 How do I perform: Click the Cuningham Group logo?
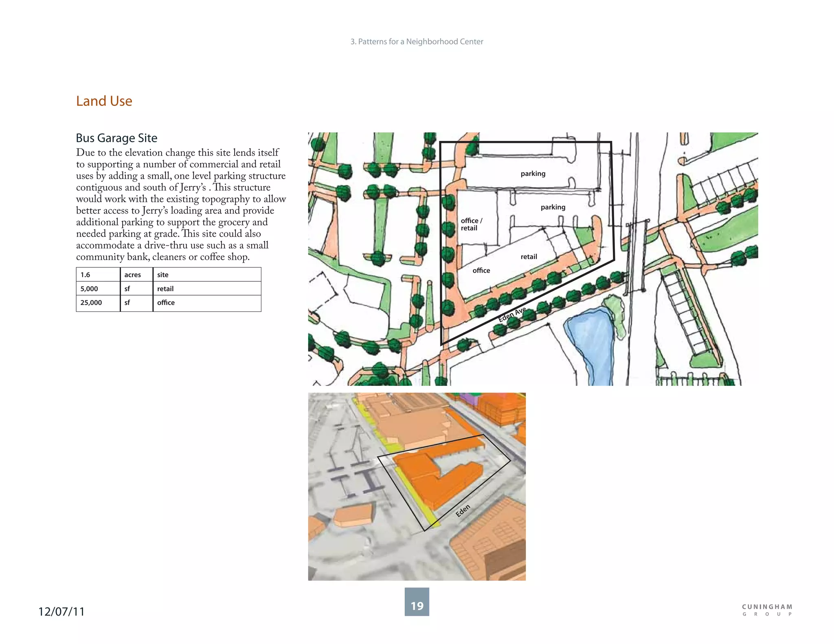click(767, 610)
